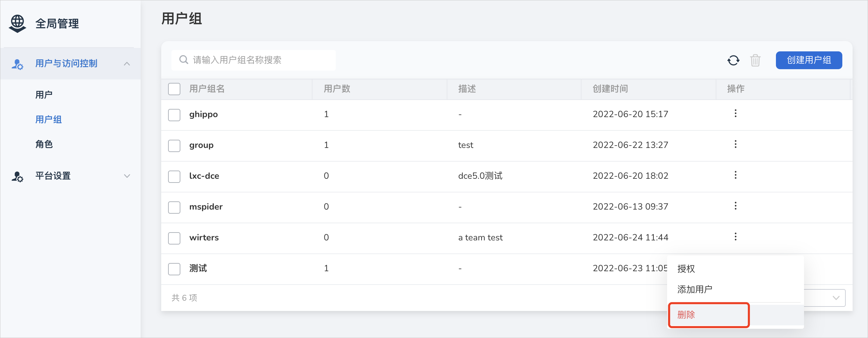Image resolution: width=868 pixels, height=338 pixels.
Task: Open actions menu for group row
Action: coord(736,144)
